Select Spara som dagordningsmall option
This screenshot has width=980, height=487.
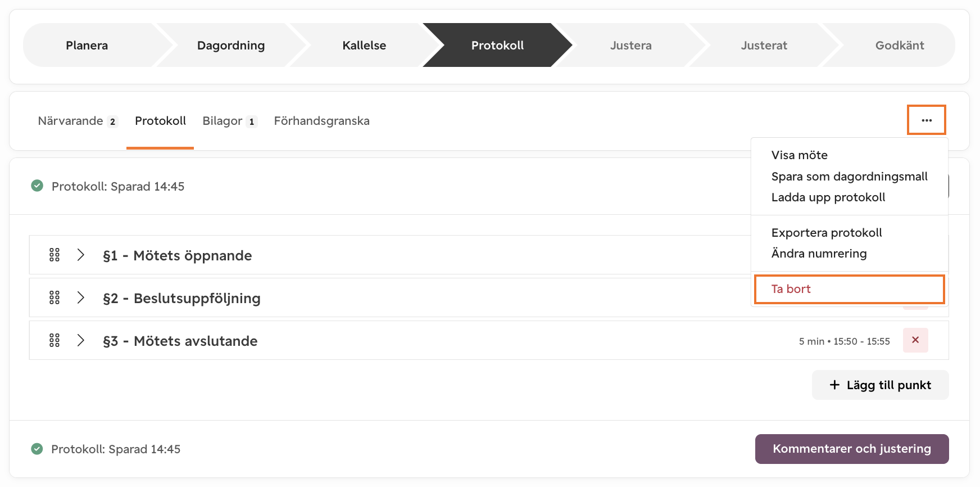click(849, 177)
